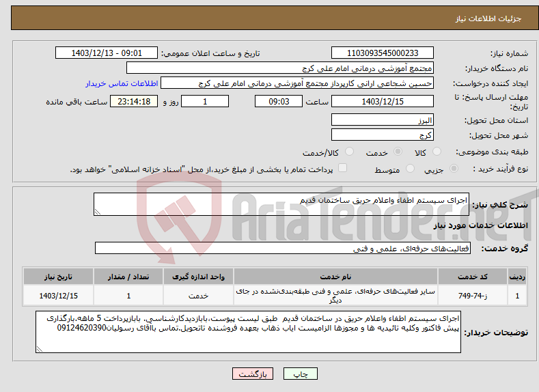
Task: Select the کالا radio button
Action: pyautogui.click(x=437, y=152)
